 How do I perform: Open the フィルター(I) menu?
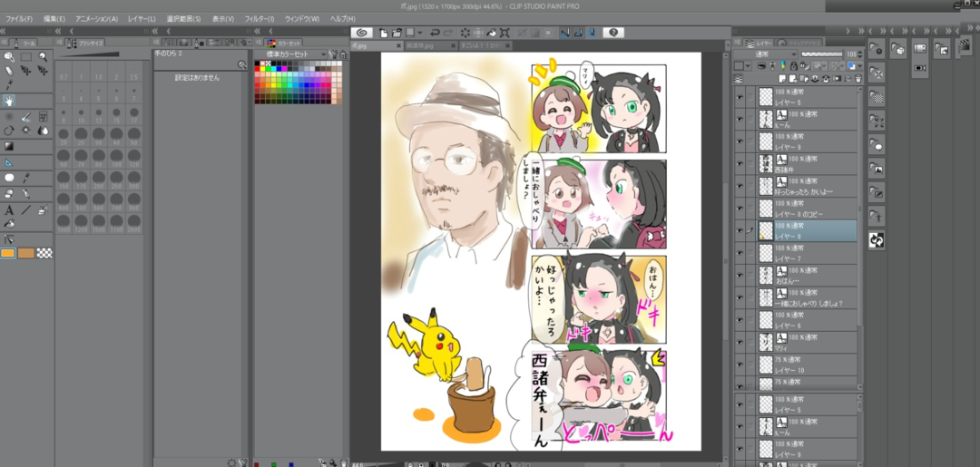[261, 18]
